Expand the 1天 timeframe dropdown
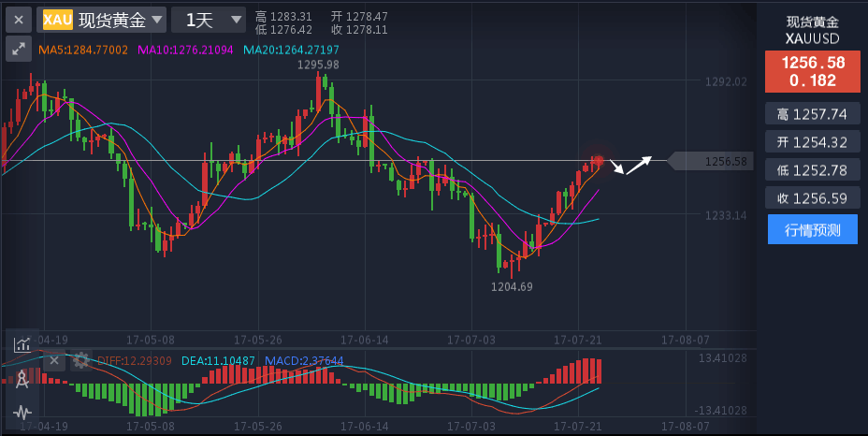 coord(210,20)
